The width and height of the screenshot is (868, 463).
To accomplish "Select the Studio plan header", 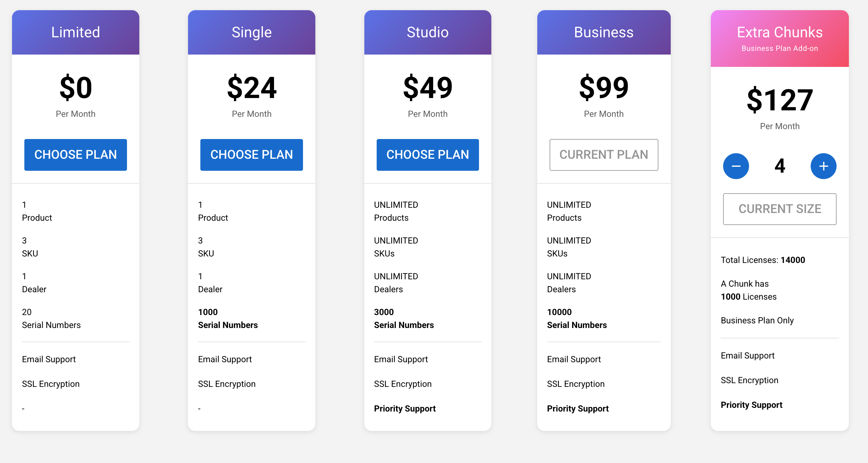I will (x=428, y=32).
